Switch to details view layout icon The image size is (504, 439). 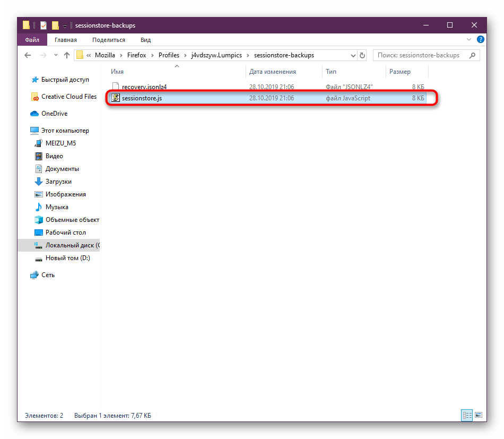pos(467,415)
